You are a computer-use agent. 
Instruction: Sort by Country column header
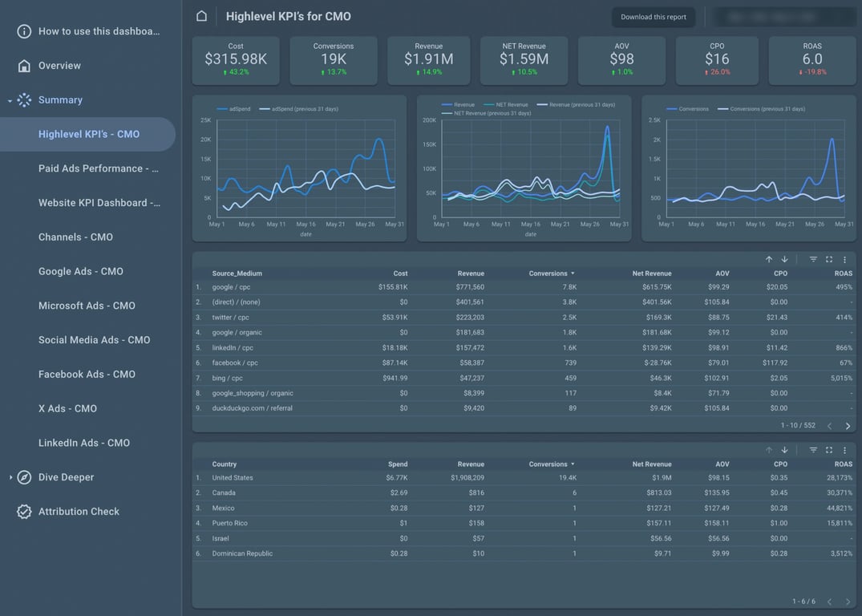(x=225, y=464)
